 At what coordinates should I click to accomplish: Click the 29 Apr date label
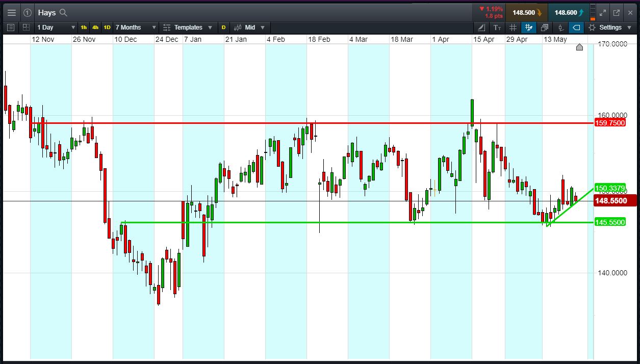click(x=517, y=39)
